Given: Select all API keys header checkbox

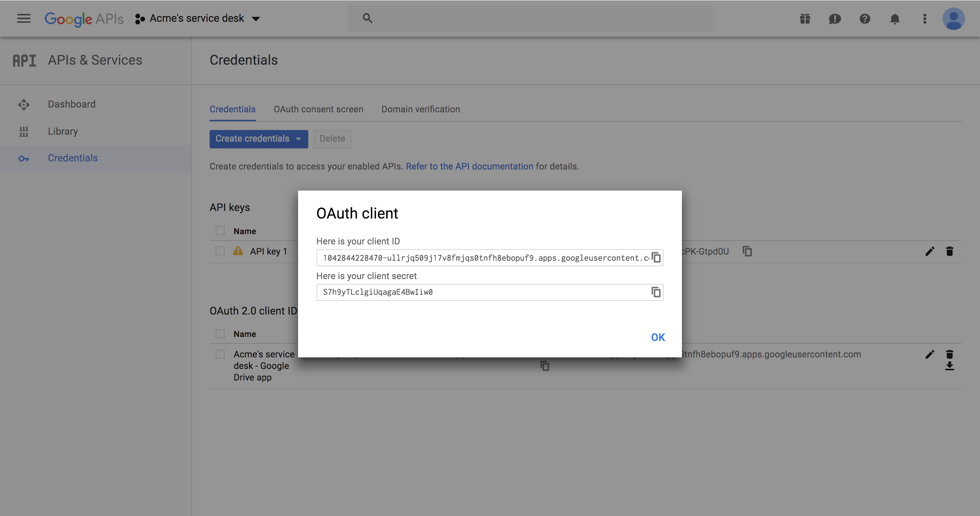Looking at the screenshot, I should point(220,231).
